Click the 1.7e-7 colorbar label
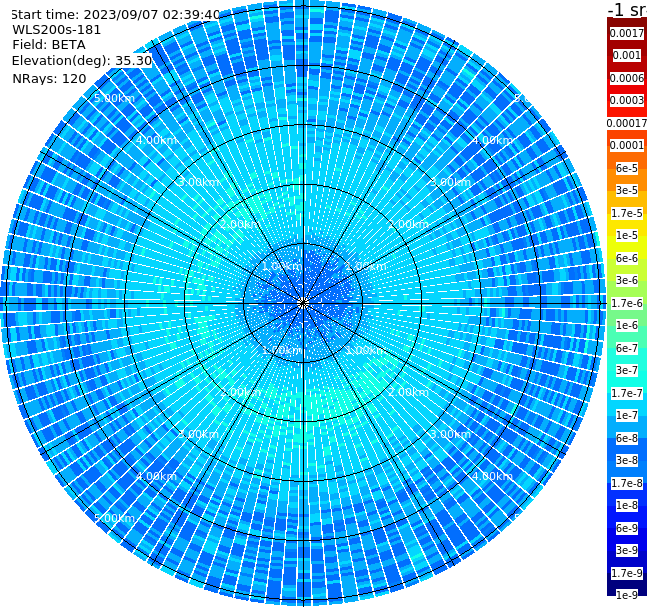This screenshot has width=647, height=607. pyautogui.click(x=627, y=393)
